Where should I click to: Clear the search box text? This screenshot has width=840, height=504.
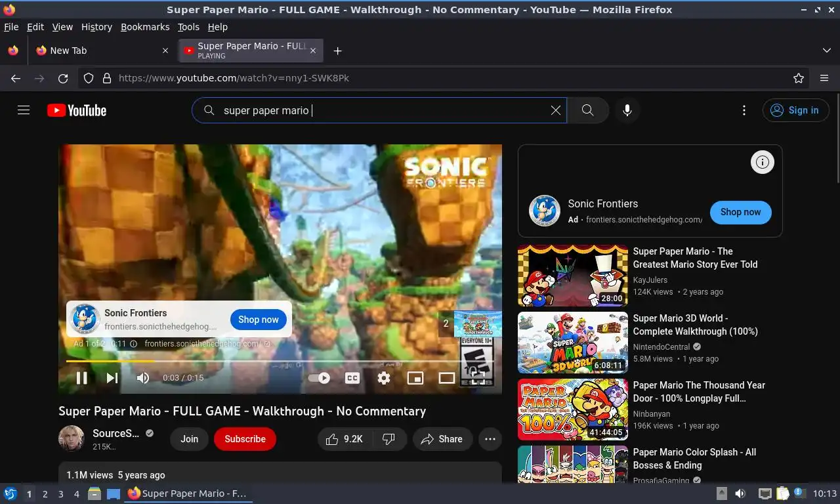[x=556, y=110]
